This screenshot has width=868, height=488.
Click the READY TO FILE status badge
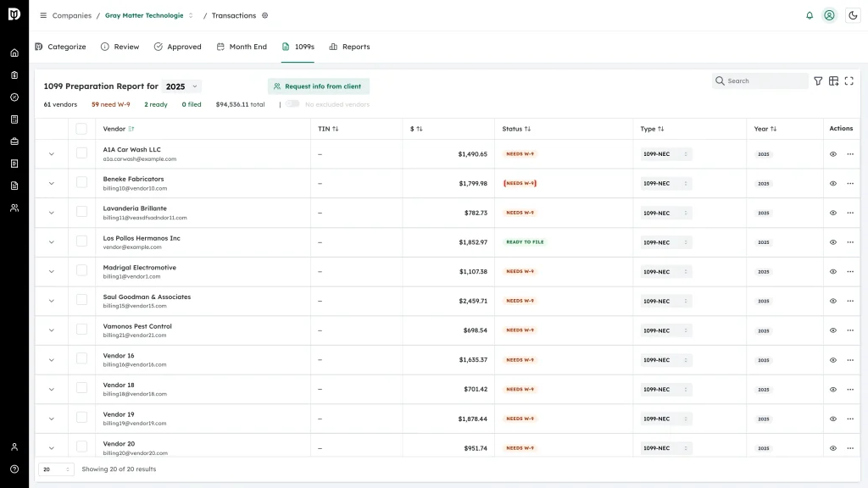pos(525,242)
